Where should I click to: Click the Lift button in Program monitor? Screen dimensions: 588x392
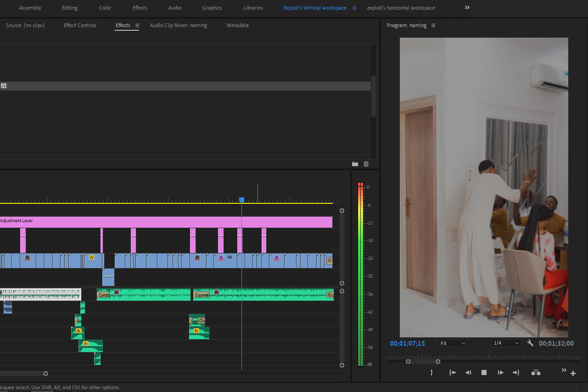pyautogui.click(x=536, y=373)
